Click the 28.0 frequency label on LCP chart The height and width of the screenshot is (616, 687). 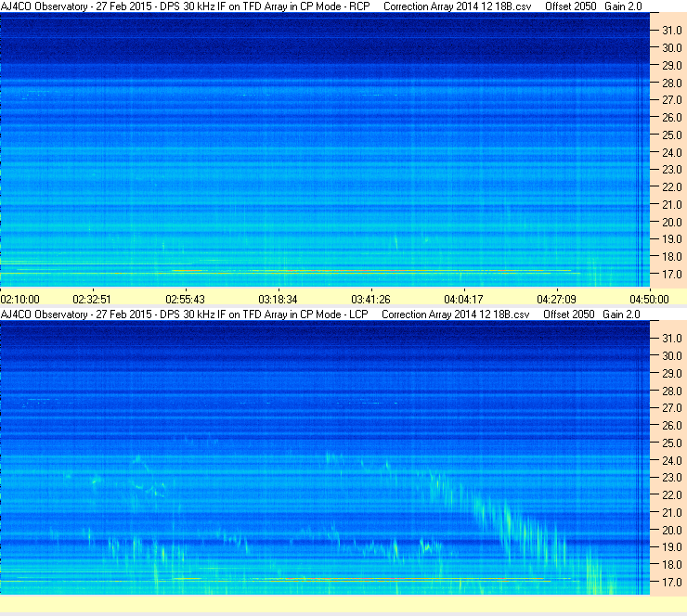pyautogui.click(x=672, y=391)
